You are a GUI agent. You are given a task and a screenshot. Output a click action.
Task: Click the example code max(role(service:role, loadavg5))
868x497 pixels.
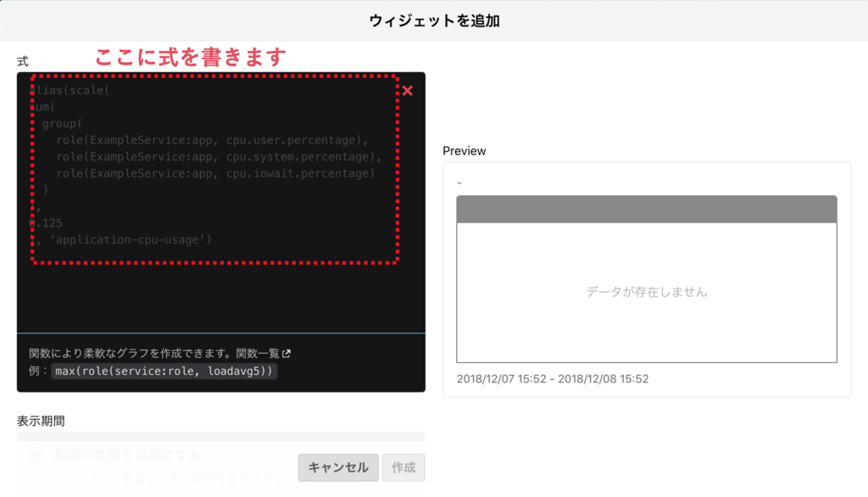pos(164,371)
